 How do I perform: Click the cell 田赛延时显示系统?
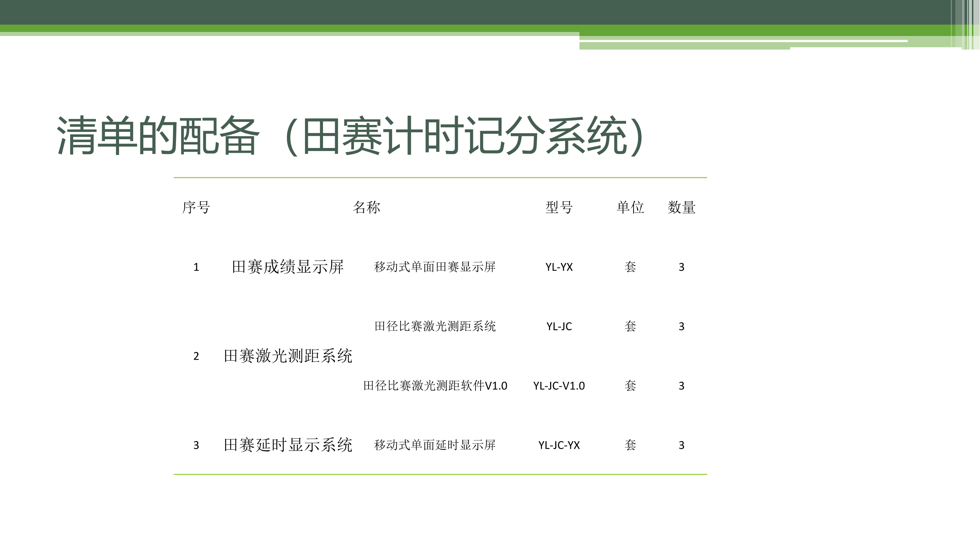[288, 444]
